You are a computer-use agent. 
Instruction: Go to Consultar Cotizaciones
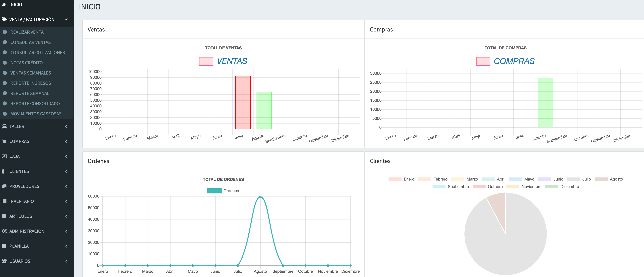coord(38,53)
